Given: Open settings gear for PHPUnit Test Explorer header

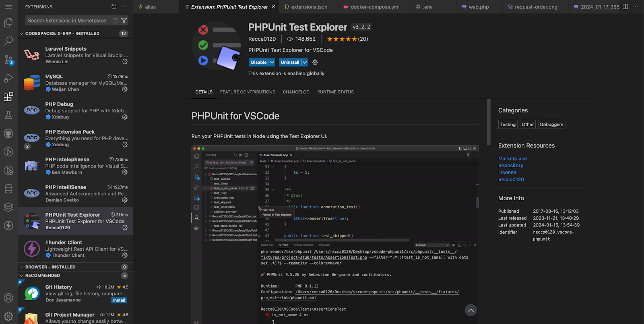Looking at the screenshot, I should pos(315,62).
